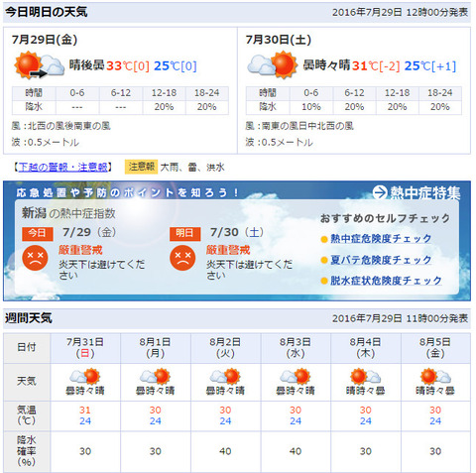Click the 週間天気 heading
Screen dimensions: 476x473
tap(29, 318)
